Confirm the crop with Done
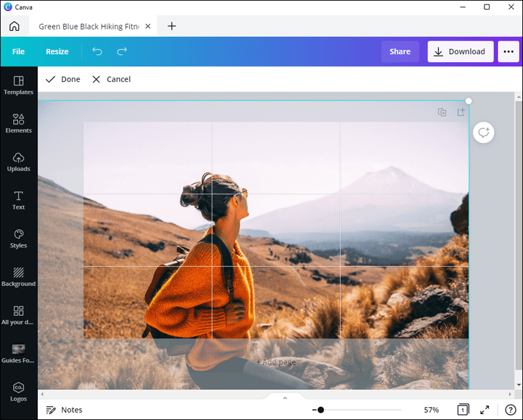 click(63, 79)
